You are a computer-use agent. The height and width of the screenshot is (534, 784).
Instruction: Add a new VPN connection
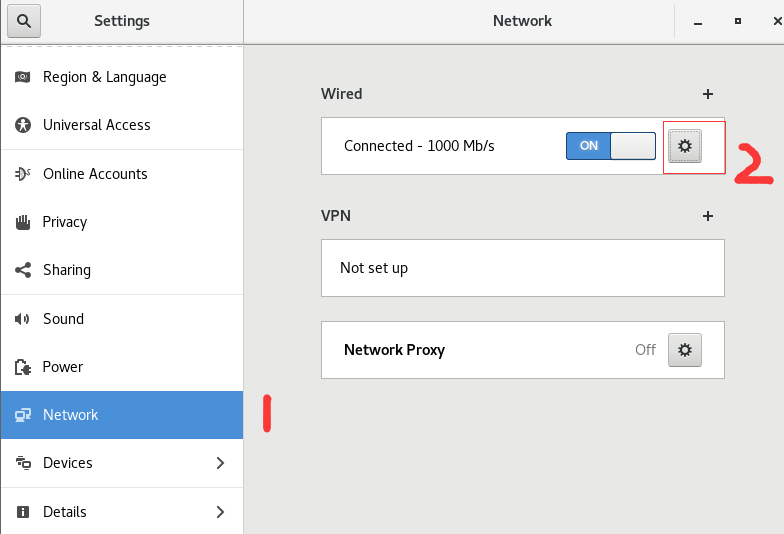tap(708, 216)
